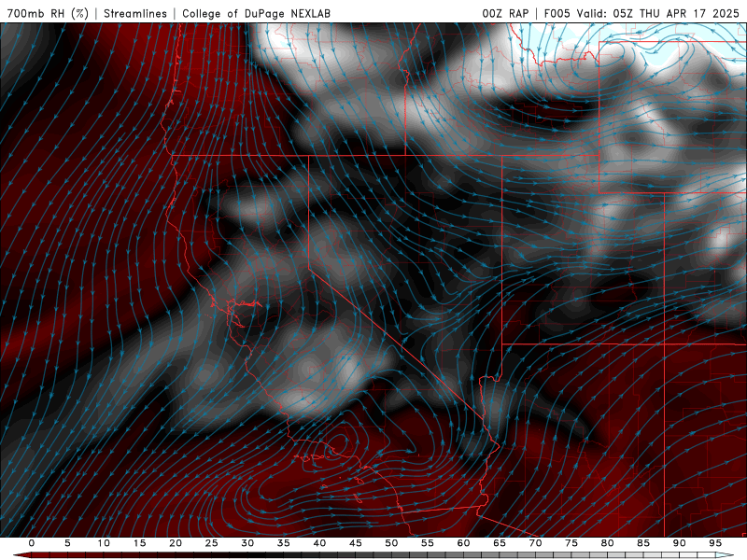Click the '5' label on the color scale
This screenshot has height=560, width=747.
[67, 543]
